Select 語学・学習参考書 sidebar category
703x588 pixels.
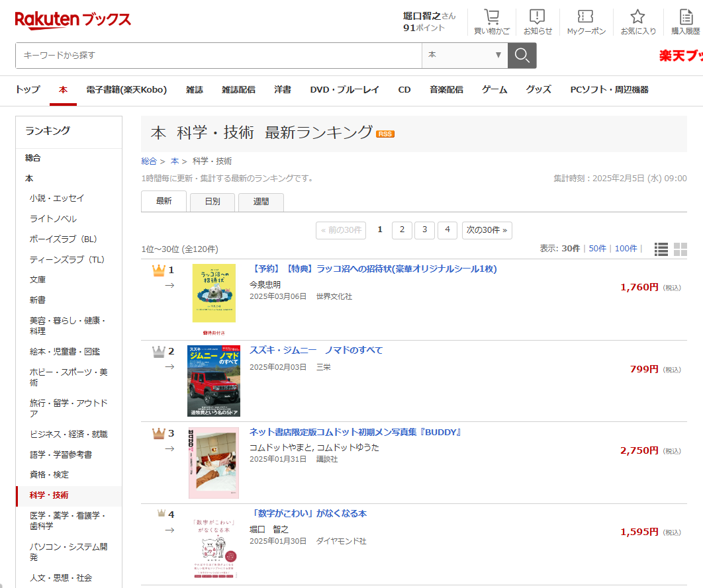pyautogui.click(x=61, y=454)
